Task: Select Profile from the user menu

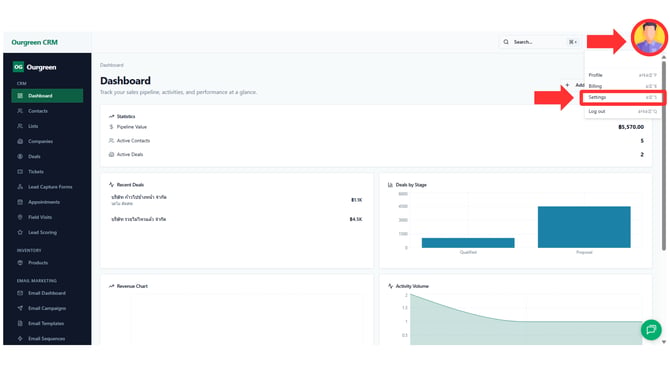Action: pyautogui.click(x=622, y=75)
